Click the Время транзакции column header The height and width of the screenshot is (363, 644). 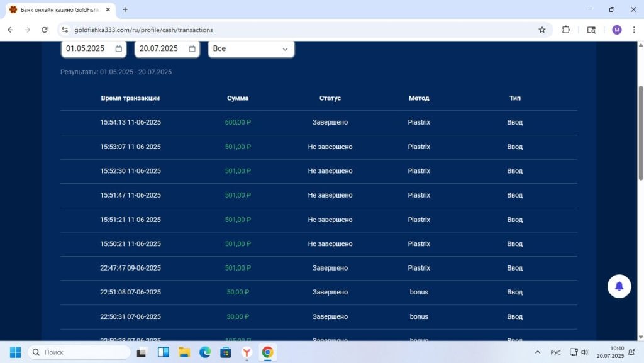click(x=130, y=98)
